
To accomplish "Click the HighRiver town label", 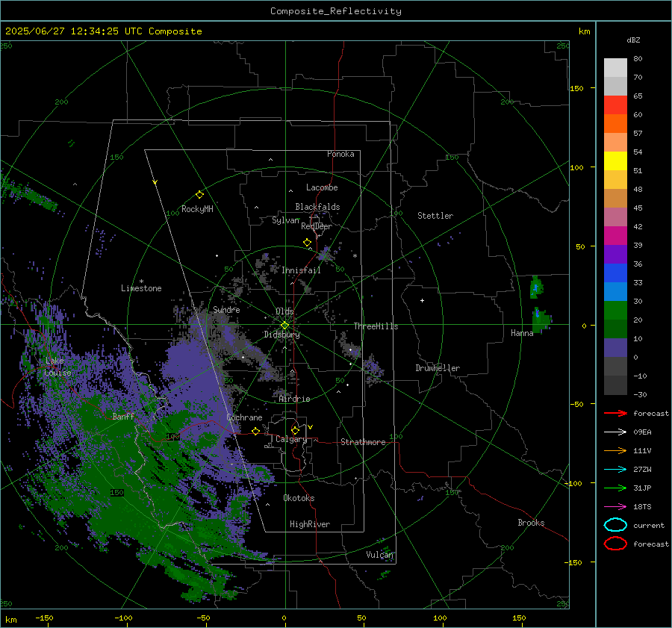I will pos(310,524).
